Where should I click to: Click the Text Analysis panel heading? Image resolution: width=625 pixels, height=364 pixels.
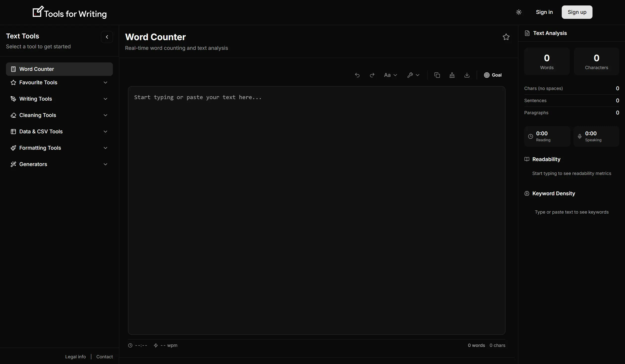pyautogui.click(x=550, y=33)
